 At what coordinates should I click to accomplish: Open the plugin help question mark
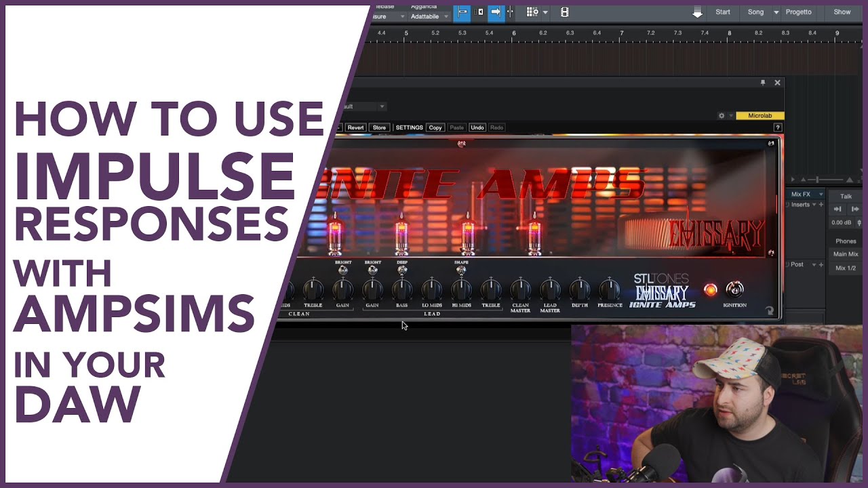click(x=778, y=127)
